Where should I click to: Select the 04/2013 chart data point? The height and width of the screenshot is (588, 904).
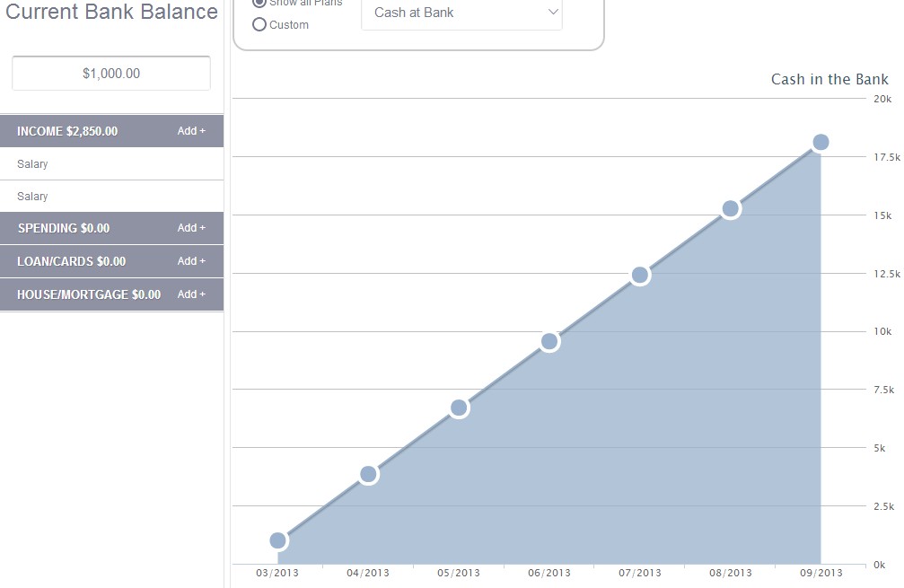368,474
